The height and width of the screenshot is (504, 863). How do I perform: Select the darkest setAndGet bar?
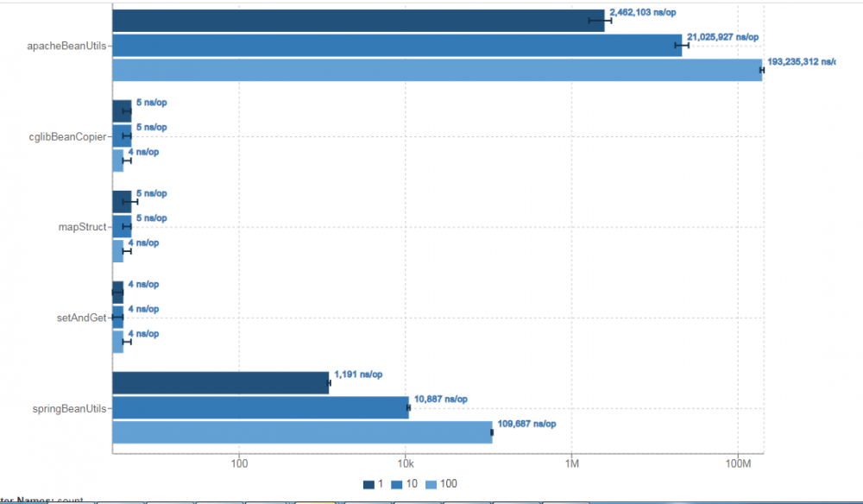pos(117,293)
